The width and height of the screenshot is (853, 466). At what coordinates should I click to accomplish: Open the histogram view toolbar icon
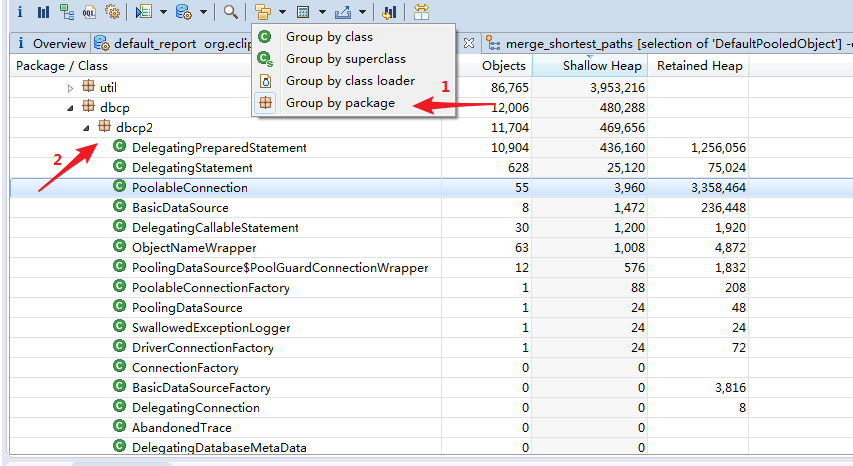pyautogui.click(x=43, y=12)
